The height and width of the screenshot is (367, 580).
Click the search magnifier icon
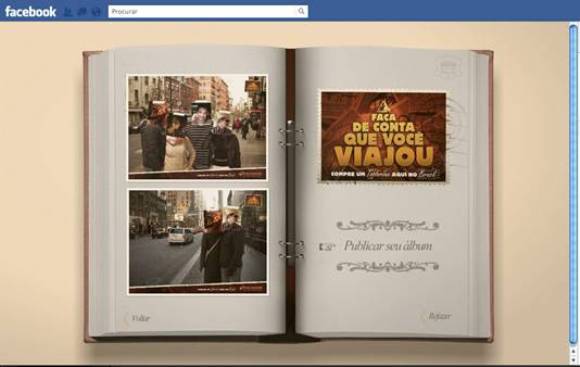301,11
